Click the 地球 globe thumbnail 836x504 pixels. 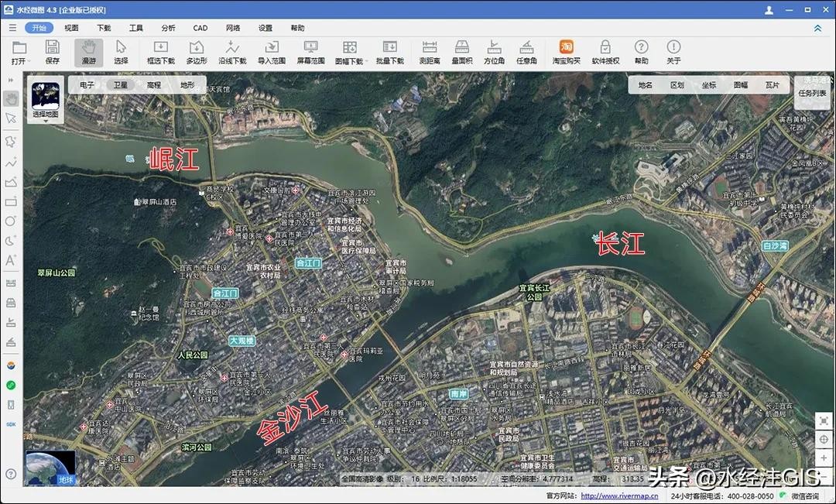tap(51, 468)
